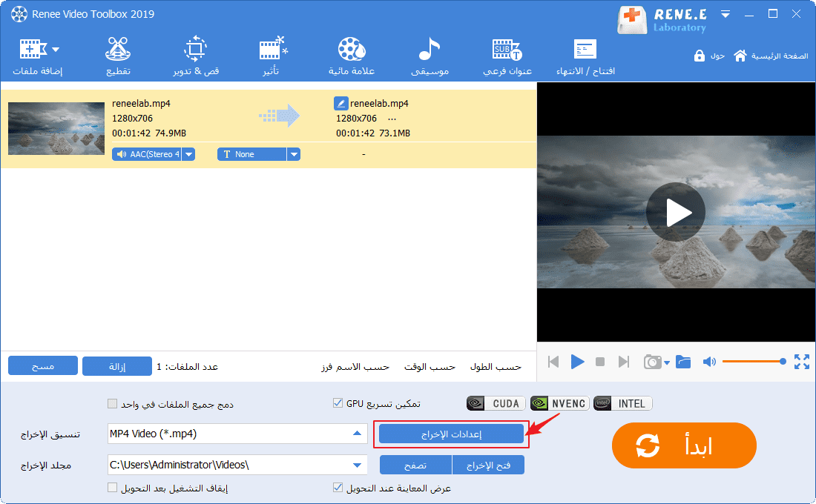Click the تصفح (Browse) button
The image size is (816, 504).
click(x=416, y=465)
